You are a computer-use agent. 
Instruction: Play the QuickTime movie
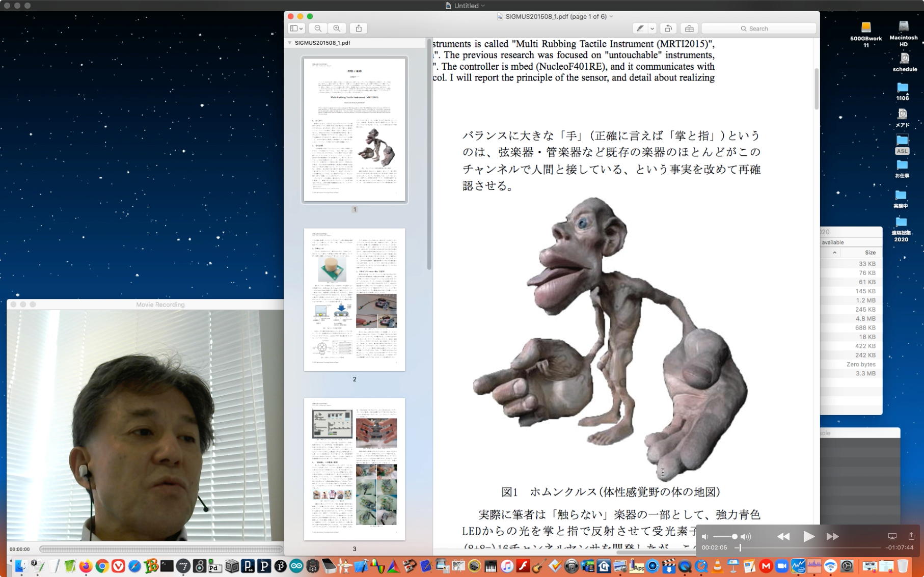[808, 536]
